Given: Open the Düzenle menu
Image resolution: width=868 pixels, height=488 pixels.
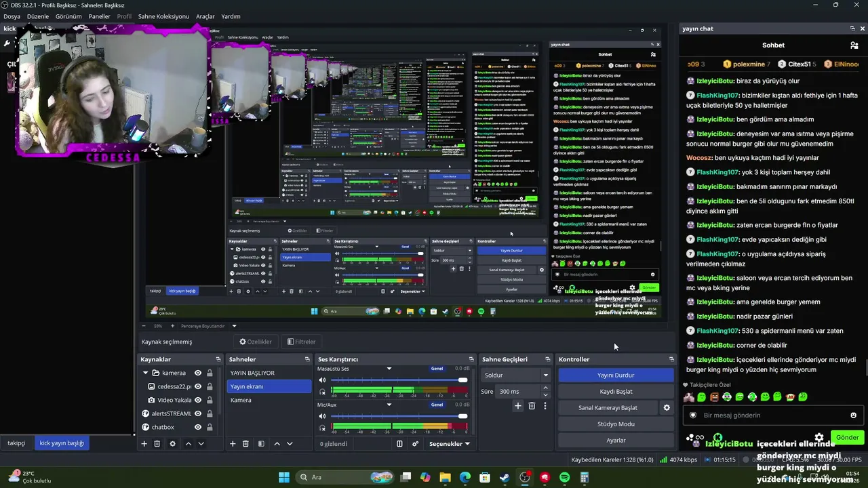Looking at the screenshot, I should pyautogui.click(x=38, y=16).
